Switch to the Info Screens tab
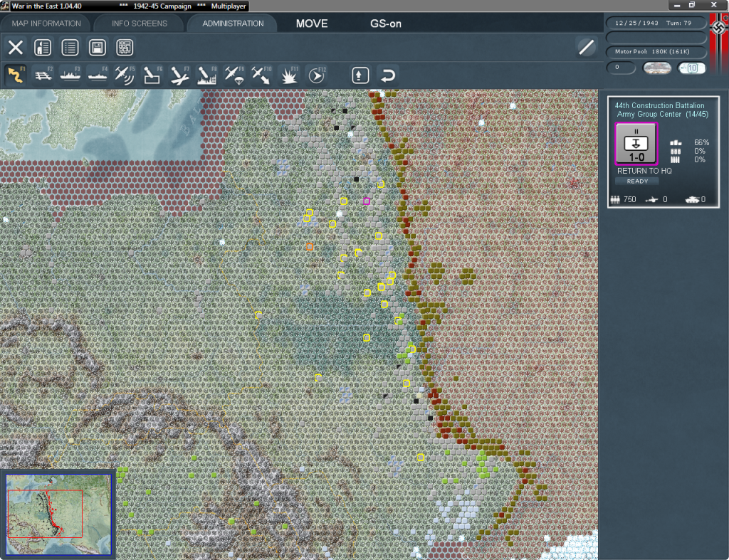The height and width of the screenshot is (560, 729). (x=139, y=23)
